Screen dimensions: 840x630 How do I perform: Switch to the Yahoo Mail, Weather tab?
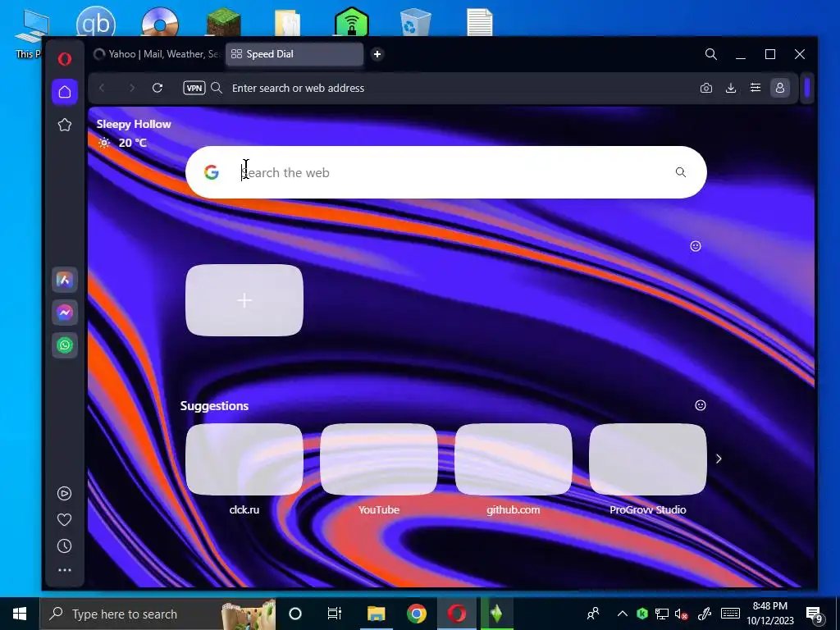[157, 54]
